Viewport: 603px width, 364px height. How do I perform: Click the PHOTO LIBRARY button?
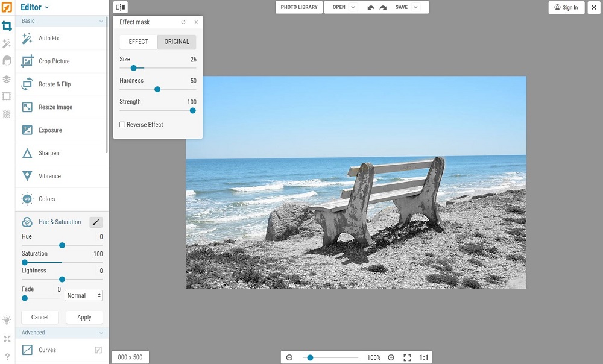[298, 7]
